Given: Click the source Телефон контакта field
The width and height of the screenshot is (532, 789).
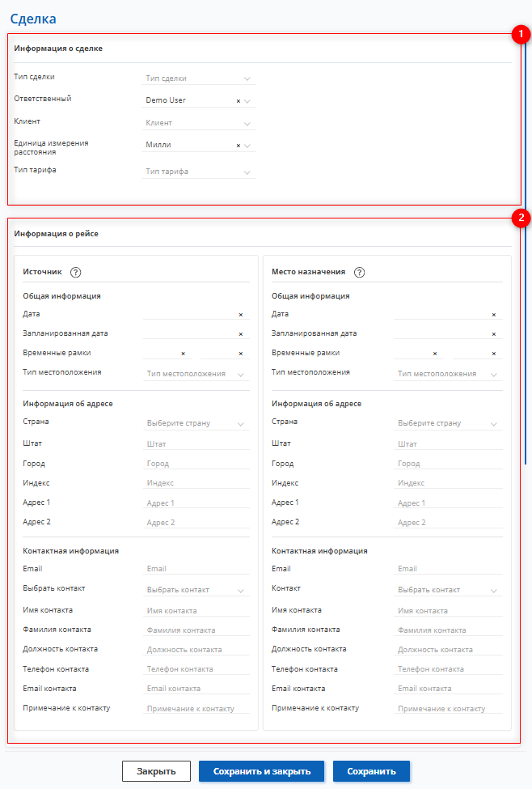Looking at the screenshot, I should tap(196, 669).
